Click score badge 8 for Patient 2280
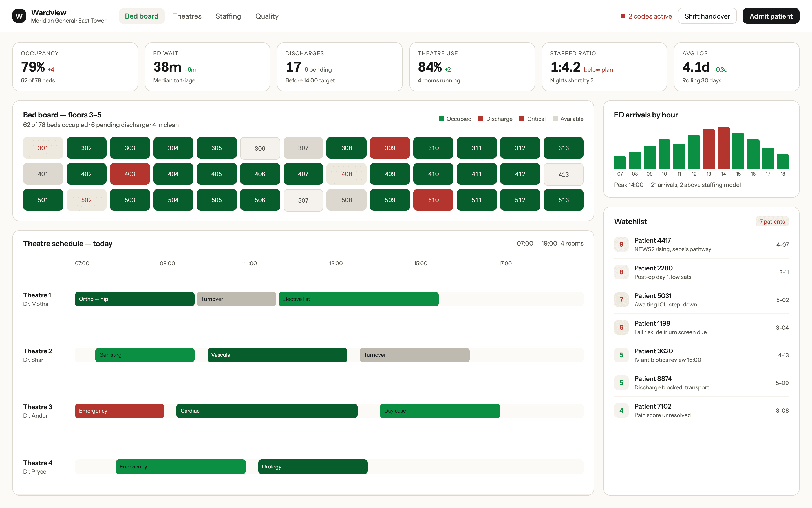The image size is (812, 508). (621, 272)
